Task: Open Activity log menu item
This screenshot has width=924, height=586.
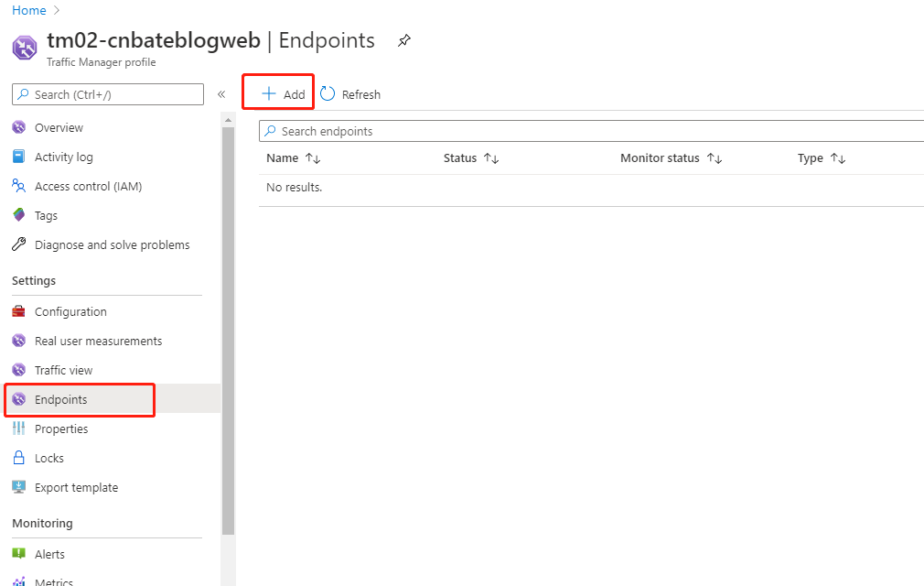Action: tap(64, 157)
